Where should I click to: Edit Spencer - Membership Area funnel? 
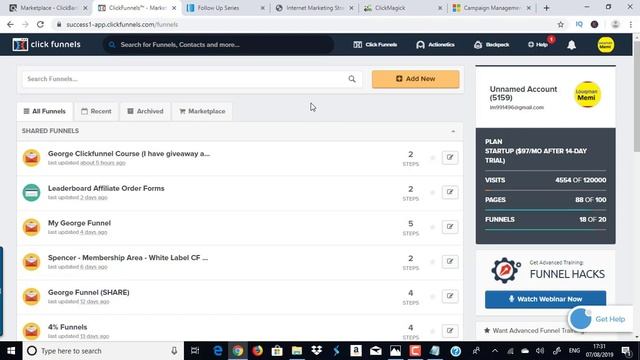point(450,262)
